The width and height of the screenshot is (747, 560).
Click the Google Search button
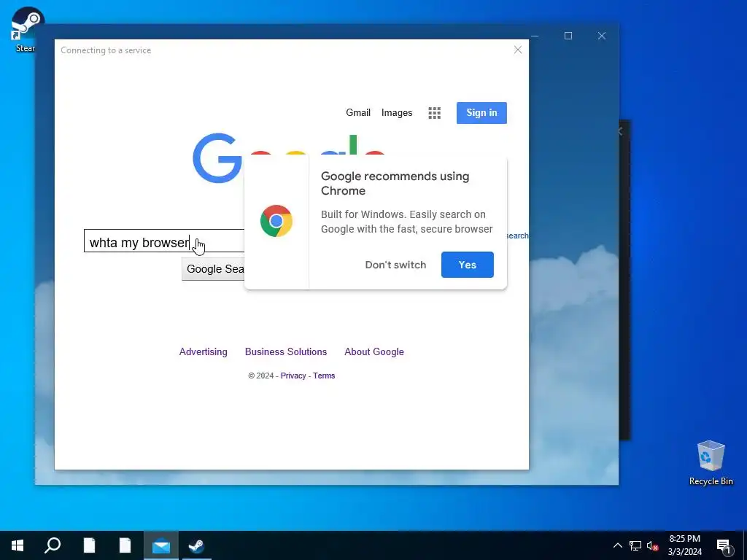coord(214,269)
